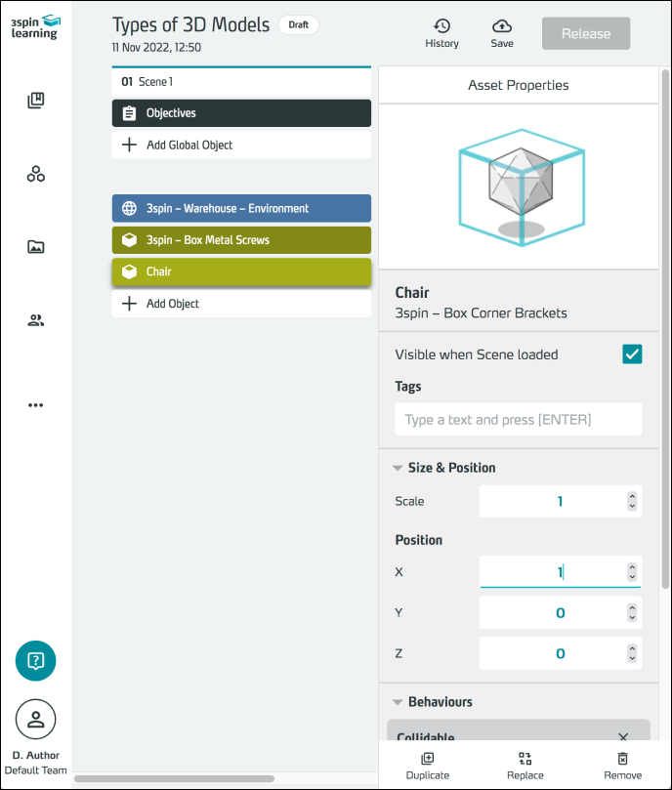This screenshot has width=672, height=790.
Task: Open the more options ellipsis in sidebar
Action: (x=36, y=405)
